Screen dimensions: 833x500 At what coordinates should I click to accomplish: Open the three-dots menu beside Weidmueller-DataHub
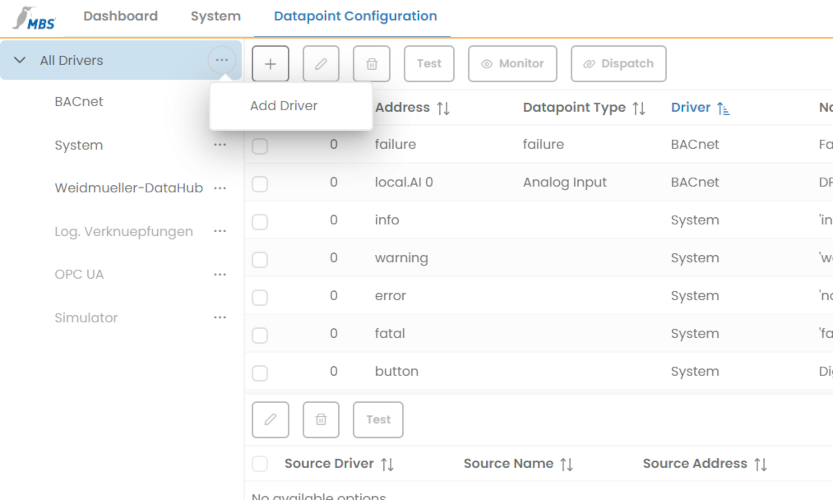(220, 188)
